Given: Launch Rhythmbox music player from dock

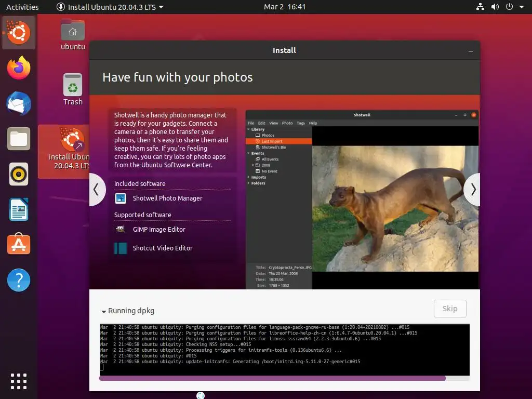Looking at the screenshot, I should (19, 175).
